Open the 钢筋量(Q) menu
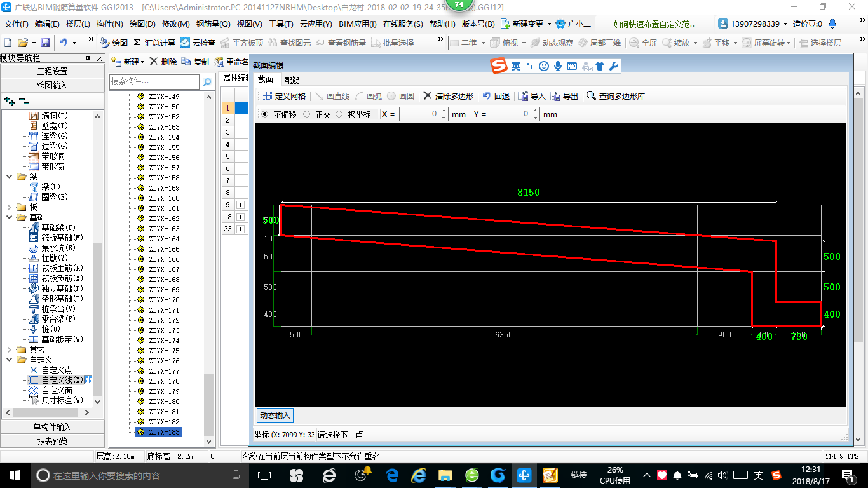 click(213, 24)
